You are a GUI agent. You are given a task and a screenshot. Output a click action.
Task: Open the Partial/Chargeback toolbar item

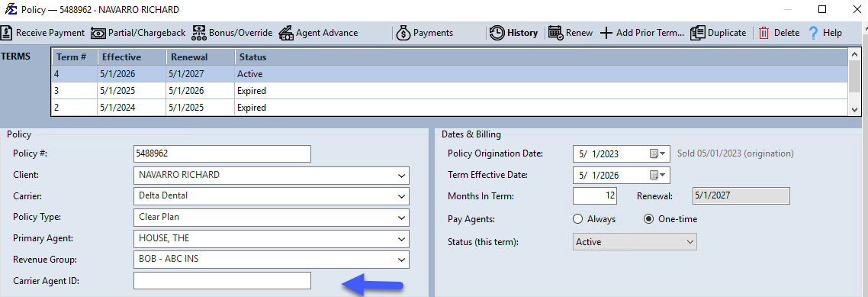pyautogui.click(x=138, y=33)
